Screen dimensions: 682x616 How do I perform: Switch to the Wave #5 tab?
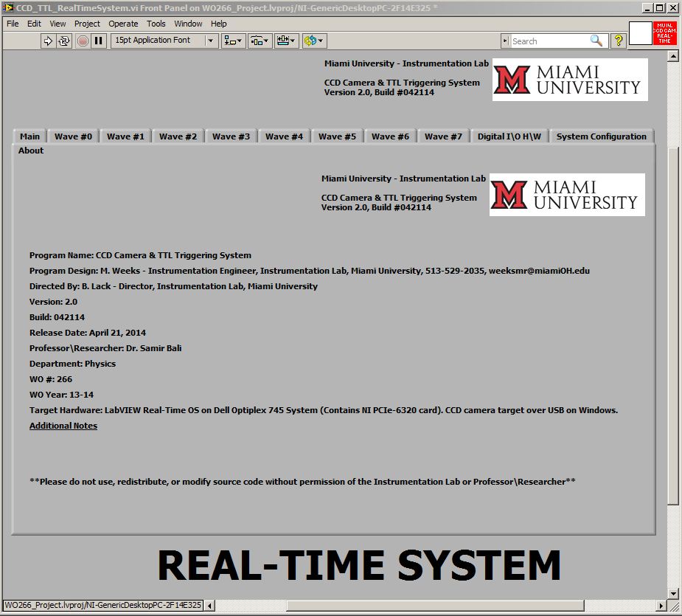point(337,136)
